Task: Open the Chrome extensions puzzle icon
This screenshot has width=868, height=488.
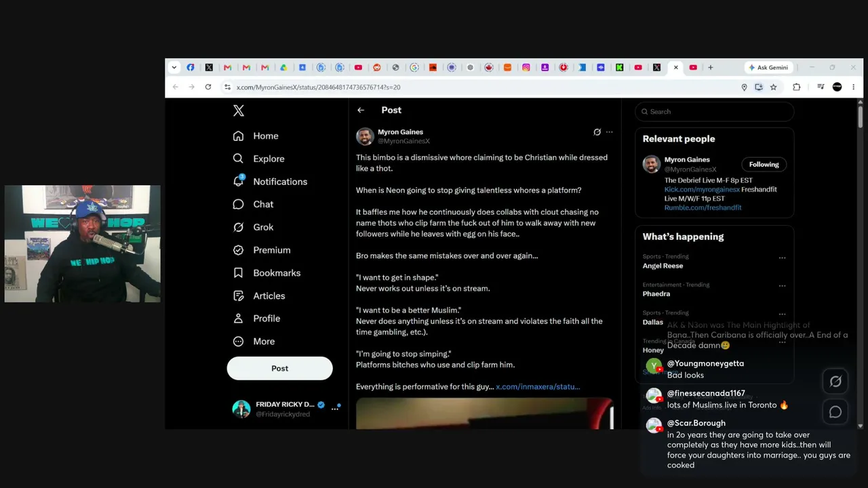Action: tap(797, 87)
